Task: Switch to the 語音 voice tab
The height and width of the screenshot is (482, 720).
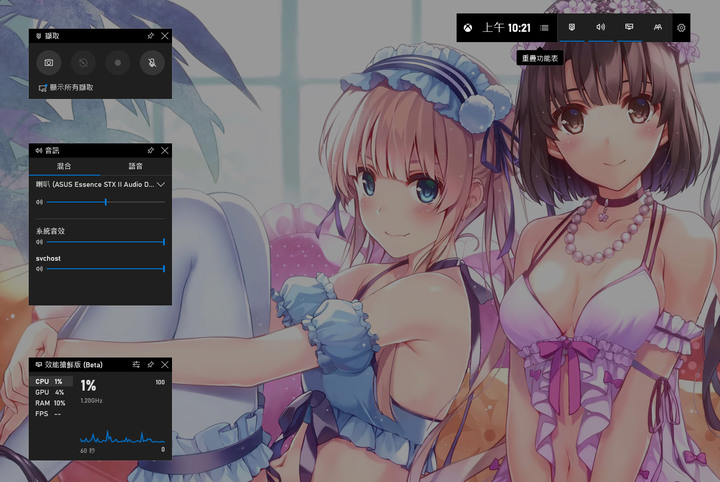Action: (x=136, y=166)
